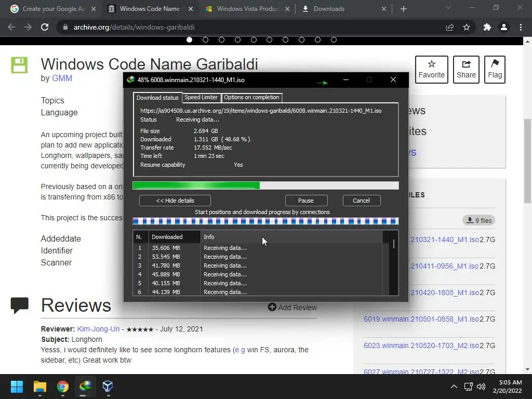Screen dimensions: 532x399
Task: Click the Hide details button
Action: (175, 201)
